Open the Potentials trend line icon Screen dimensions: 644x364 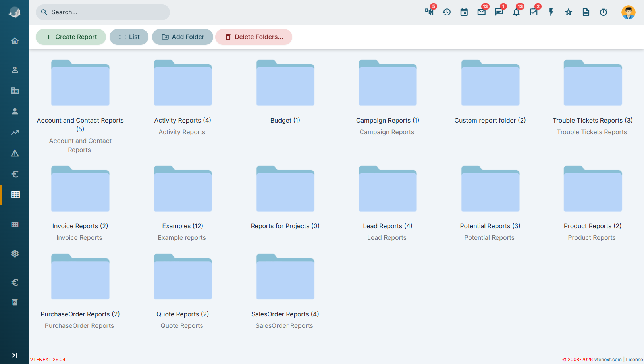click(x=15, y=133)
